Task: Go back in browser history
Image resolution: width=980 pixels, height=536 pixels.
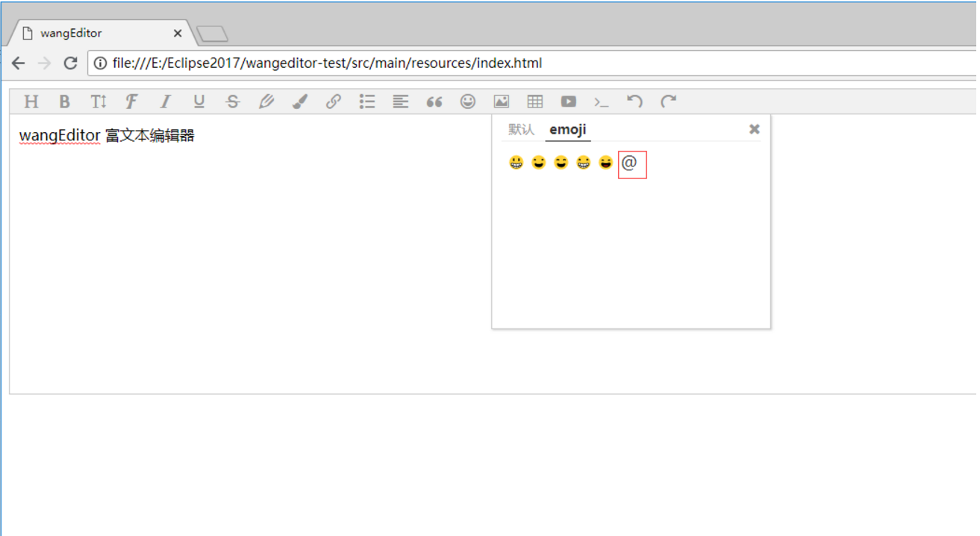Action: [18, 63]
